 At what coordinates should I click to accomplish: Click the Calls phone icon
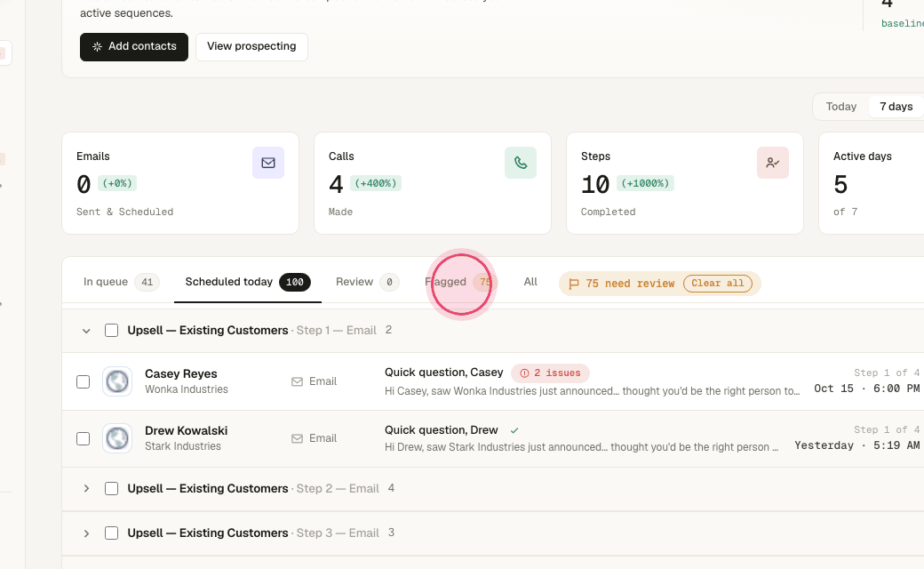[521, 163]
